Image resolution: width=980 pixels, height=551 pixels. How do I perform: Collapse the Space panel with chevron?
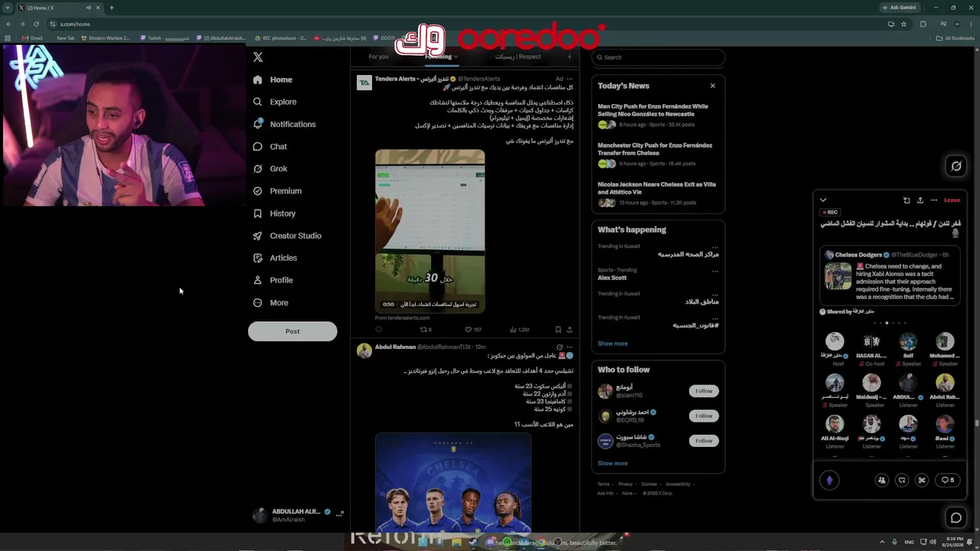[823, 201]
